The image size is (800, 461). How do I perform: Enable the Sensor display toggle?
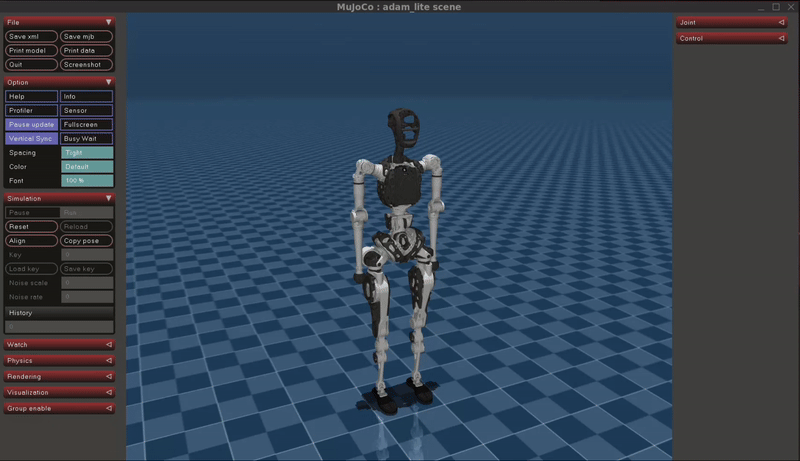(86, 110)
